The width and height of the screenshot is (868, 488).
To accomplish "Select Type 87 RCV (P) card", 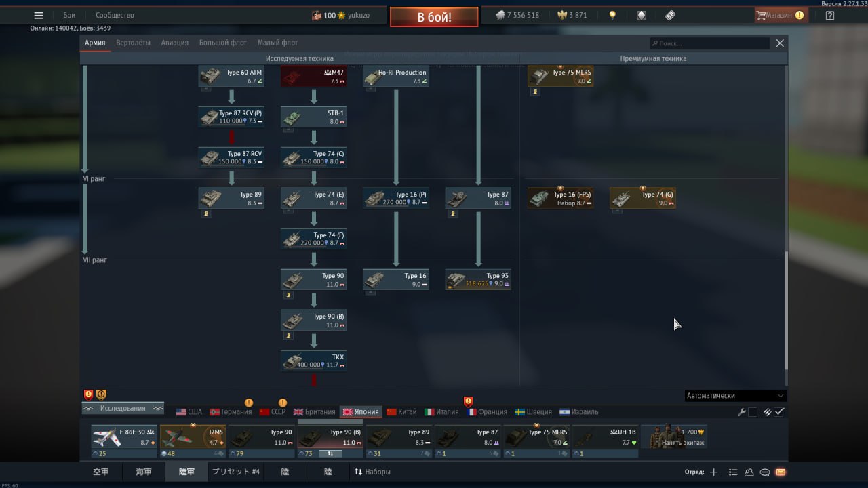I will [231, 117].
